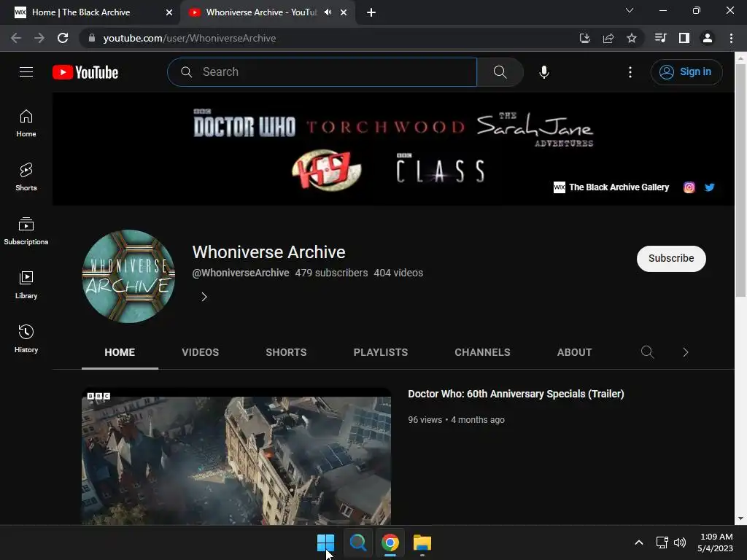The image size is (747, 560).
Task: Subscribe to Whoniverse Archive
Action: coord(671,259)
